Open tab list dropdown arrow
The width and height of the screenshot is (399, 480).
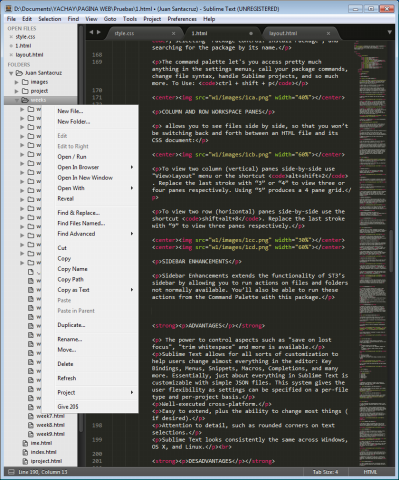coord(389,32)
